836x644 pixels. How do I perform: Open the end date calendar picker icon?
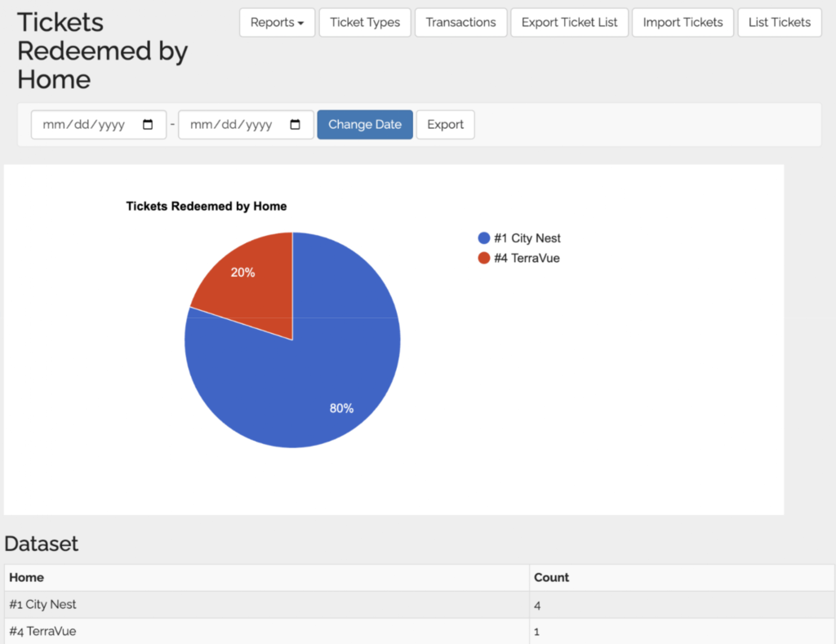296,125
